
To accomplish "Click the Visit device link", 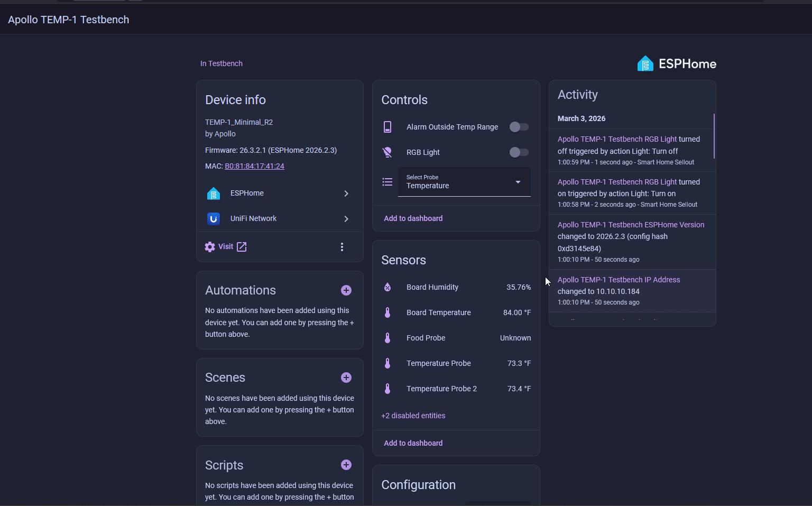I will coord(226,247).
